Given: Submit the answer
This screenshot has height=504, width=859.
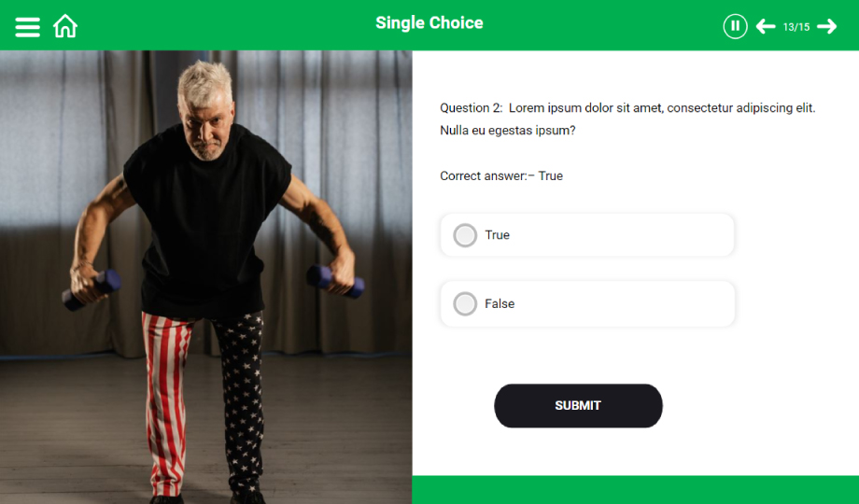Looking at the screenshot, I should click(x=578, y=405).
